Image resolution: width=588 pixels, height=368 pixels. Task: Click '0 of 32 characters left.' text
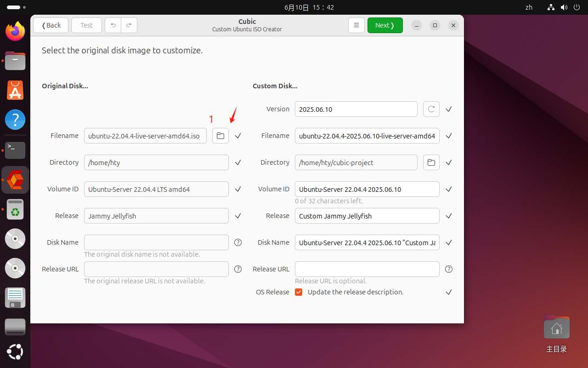pyautogui.click(x=329, y=201)
